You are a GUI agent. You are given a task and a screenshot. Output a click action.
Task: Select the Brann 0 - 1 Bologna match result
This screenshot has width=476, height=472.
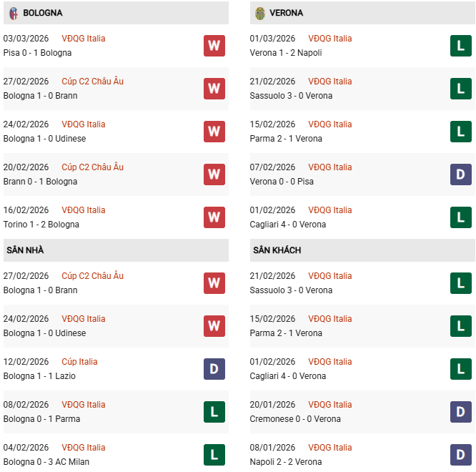(40, 182)
